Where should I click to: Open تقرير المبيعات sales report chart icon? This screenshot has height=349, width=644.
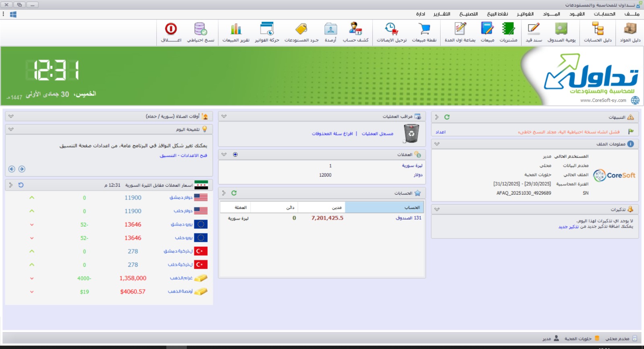[x=236, y=32]
